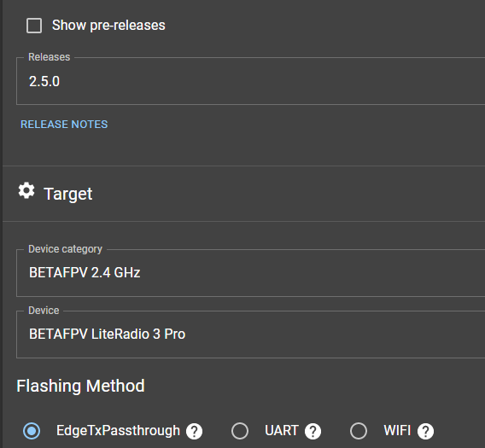The width and height of the screenshot is (485, 448).
Task: Select the UART flashing method radio button
Action: click(x=240, y=431)
